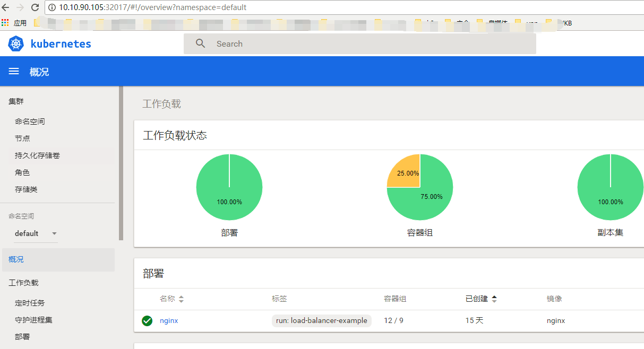
Task: Open 定时任务 under 工作负载
Action: point(30,303)
